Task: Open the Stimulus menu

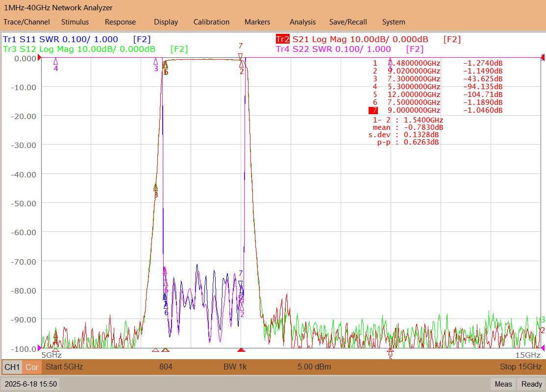Action: (75, 22)
